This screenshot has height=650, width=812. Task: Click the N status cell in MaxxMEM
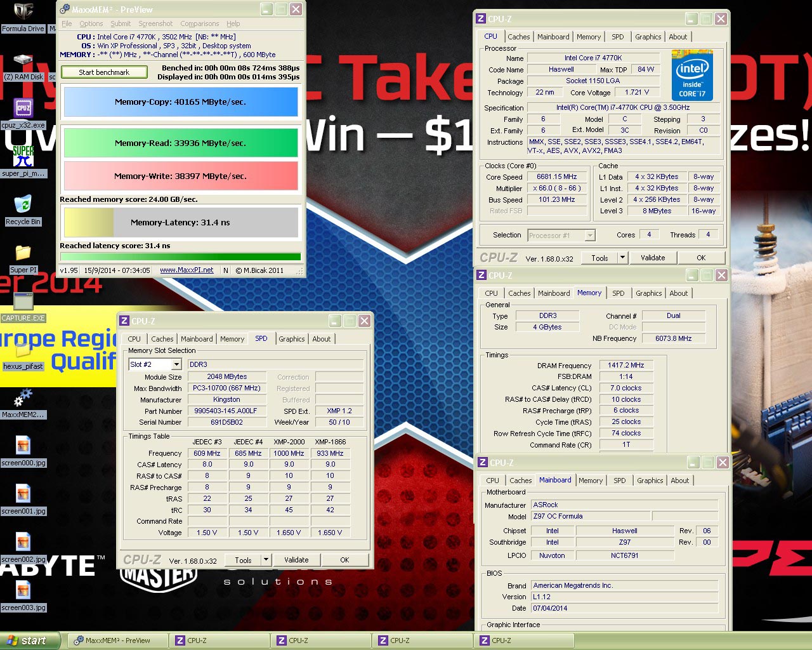[225, 270]
